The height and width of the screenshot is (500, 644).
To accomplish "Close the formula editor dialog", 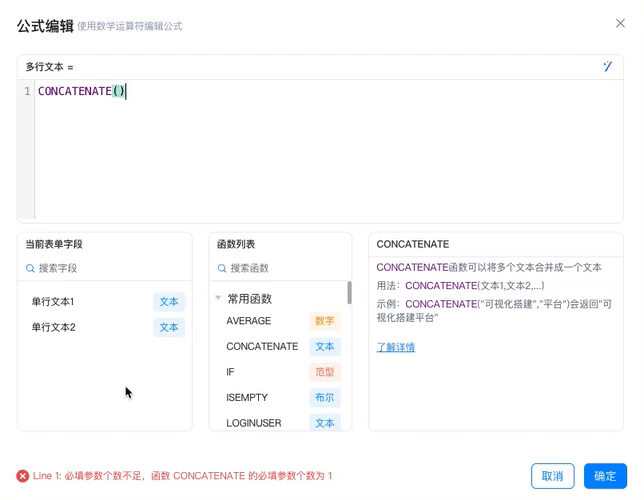I will [620, 23].
